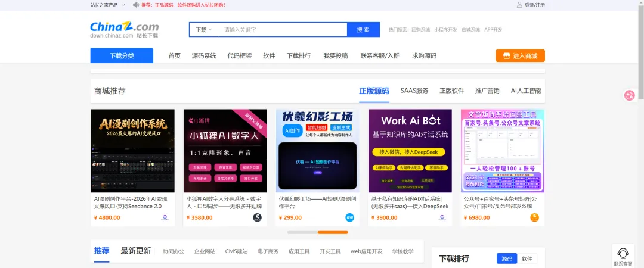Open 联系客服/入群 navigation item
The image size is (644, 268).
pyautogui.click(x=380, y=56)
